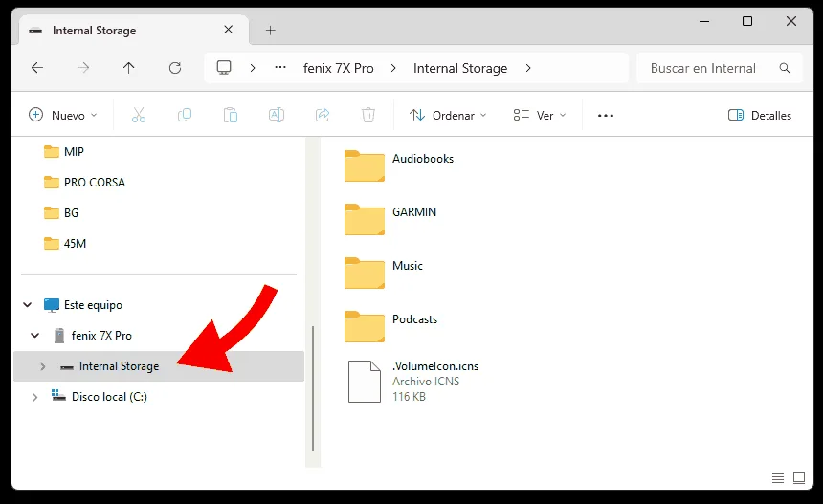Select MIP folder in sidebar
This screenshot has width=823, height=504.
pyautogui.click(x=74, y=152)
